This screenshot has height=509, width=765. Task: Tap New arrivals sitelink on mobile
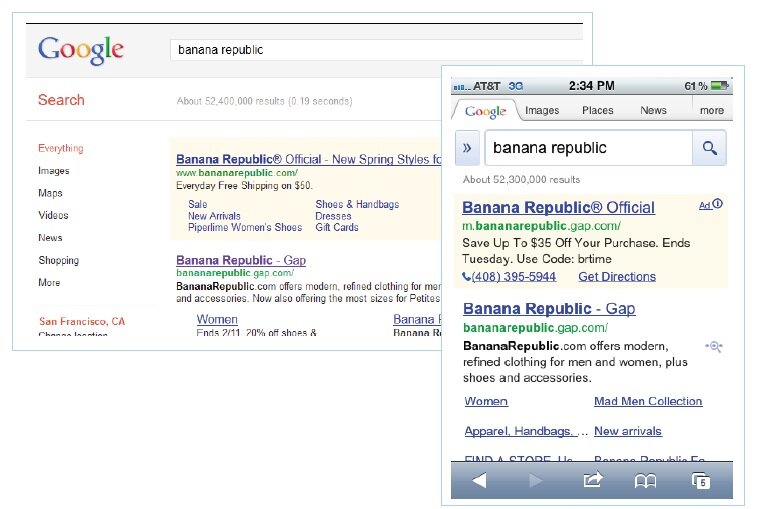(x=628, y=431)
